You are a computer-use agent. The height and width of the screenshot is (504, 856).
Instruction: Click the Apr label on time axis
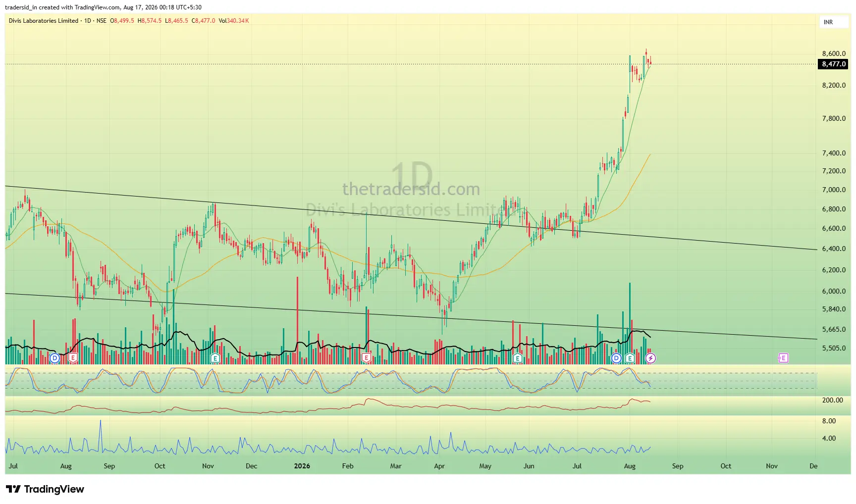point(439,466)
